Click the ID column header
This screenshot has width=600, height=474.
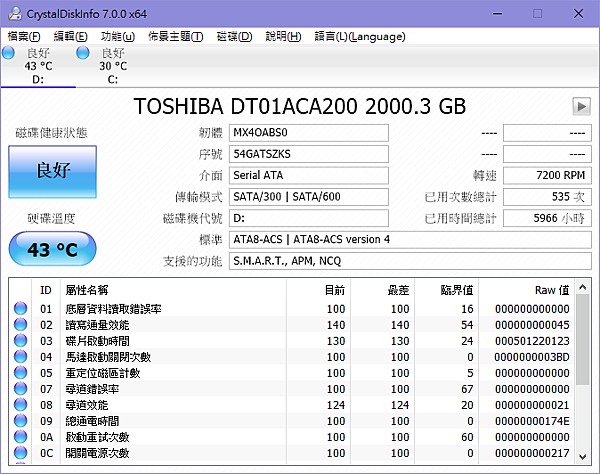pos(46,290)
